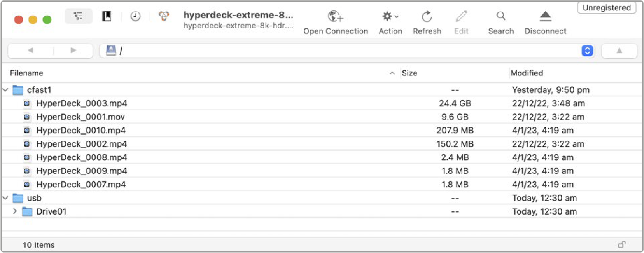Sort files by Size column
This screenshot has width=644, height=253.
tap(409, 73)
